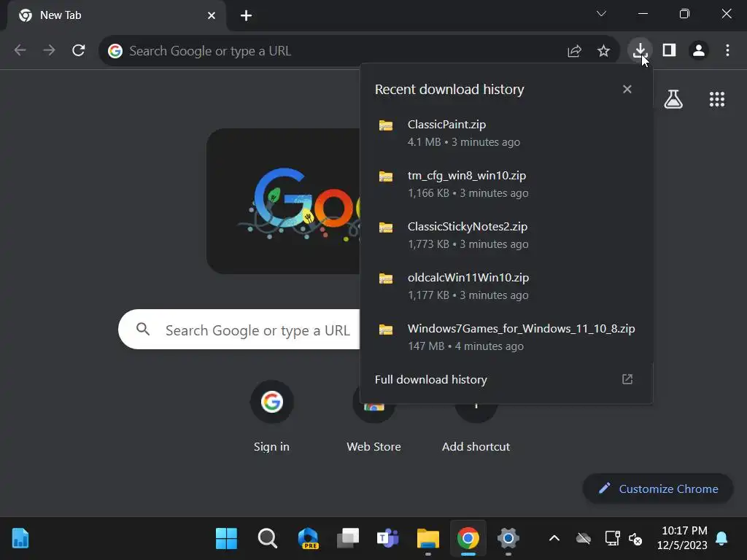The image size is (747, 560).
Task: Open Task View in taskbar
Action: 348,539
